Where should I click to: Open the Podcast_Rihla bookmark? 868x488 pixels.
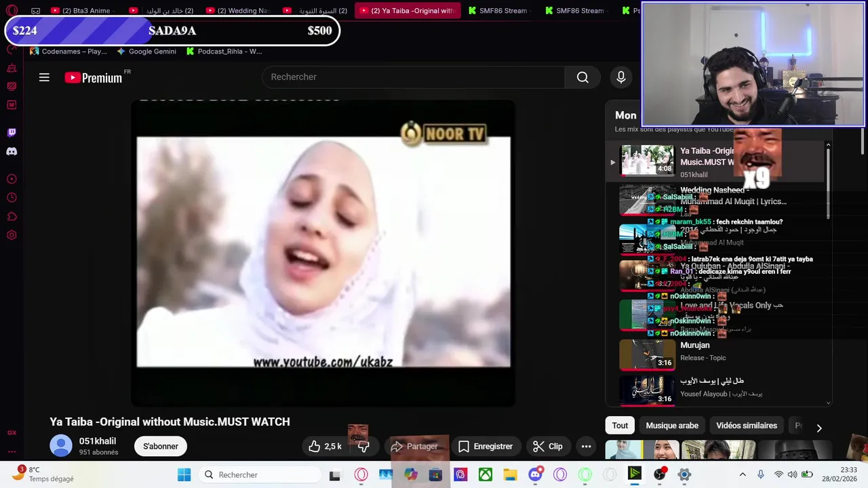pos(224,52)
